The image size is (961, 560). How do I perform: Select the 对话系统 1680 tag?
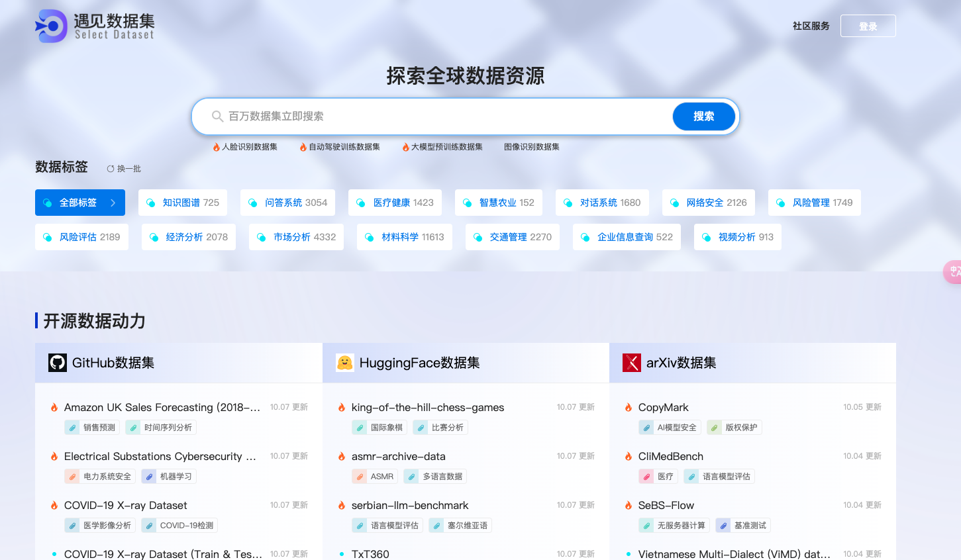pyautogui.click(x=602, y=203)
